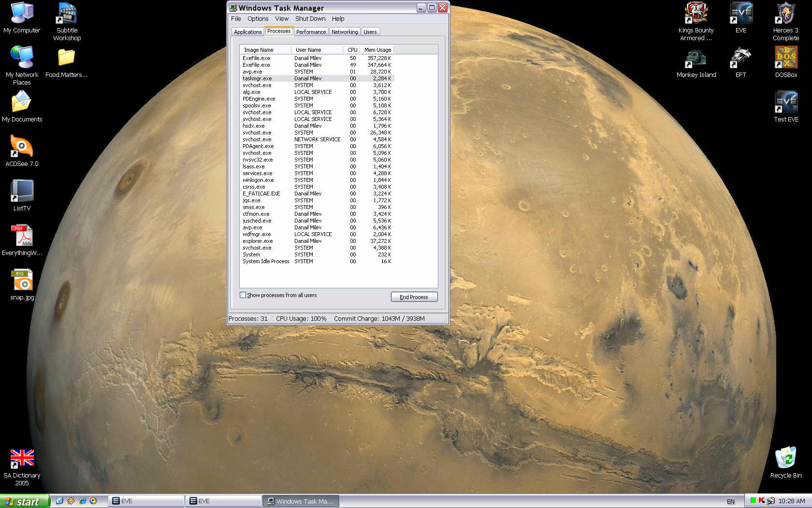Switch to the Networking tab
This screenshot has height=508, width=812.
coord(344,32)
